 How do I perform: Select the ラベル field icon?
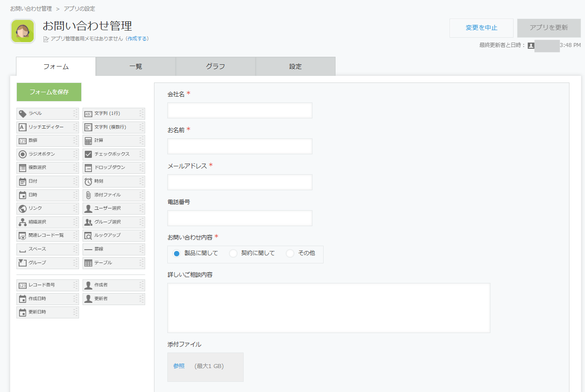[x=23, y=114]
